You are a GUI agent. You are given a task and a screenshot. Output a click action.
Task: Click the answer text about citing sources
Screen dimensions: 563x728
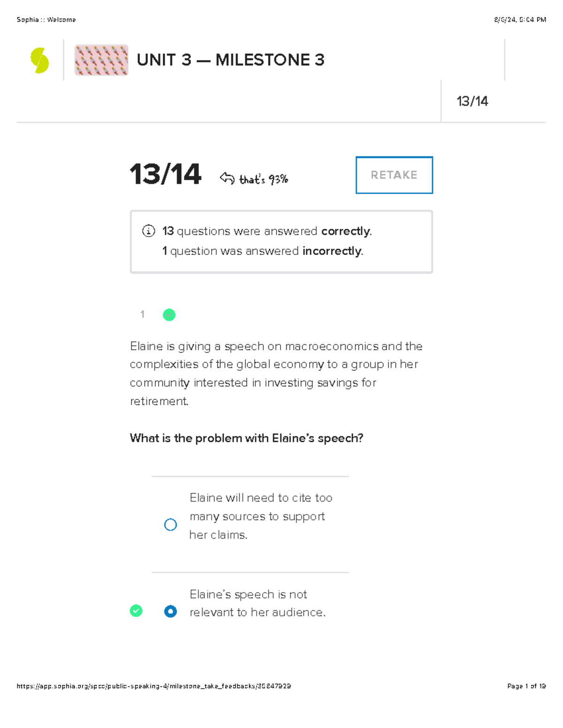pyautogui.click(x=260, y=516)
